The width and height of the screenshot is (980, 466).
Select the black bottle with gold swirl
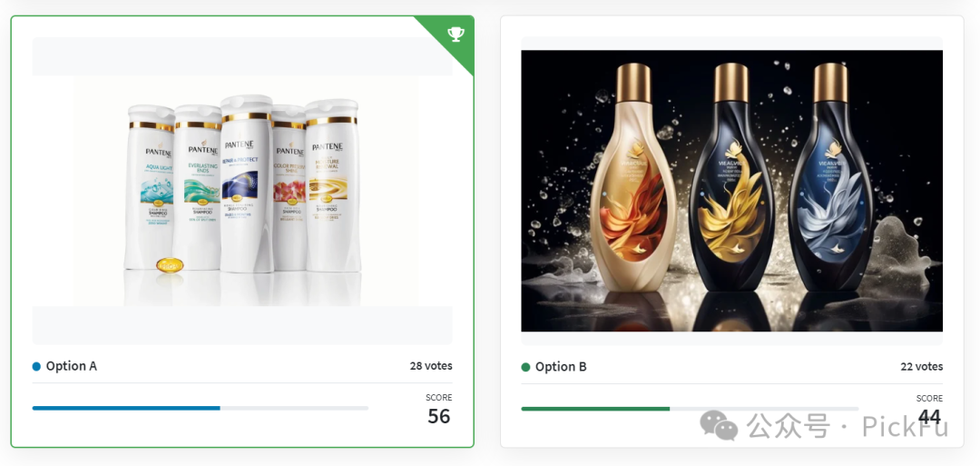pos(731,177)
